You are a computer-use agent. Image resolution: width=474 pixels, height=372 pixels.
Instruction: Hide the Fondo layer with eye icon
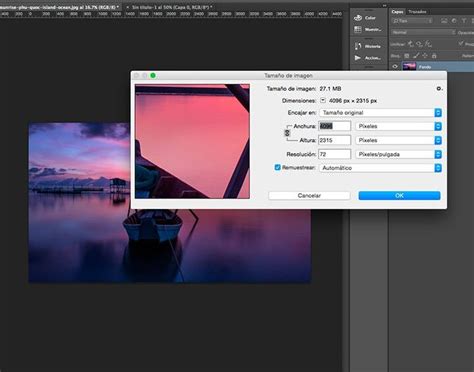[x=395, y=67]
